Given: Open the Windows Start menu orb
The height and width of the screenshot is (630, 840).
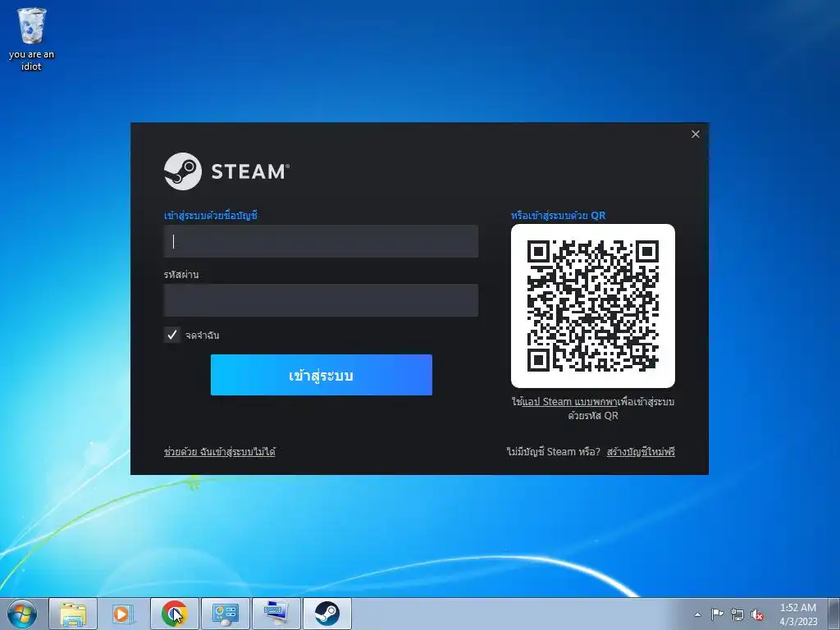Looking at the screenshot, I should (22, 614).
